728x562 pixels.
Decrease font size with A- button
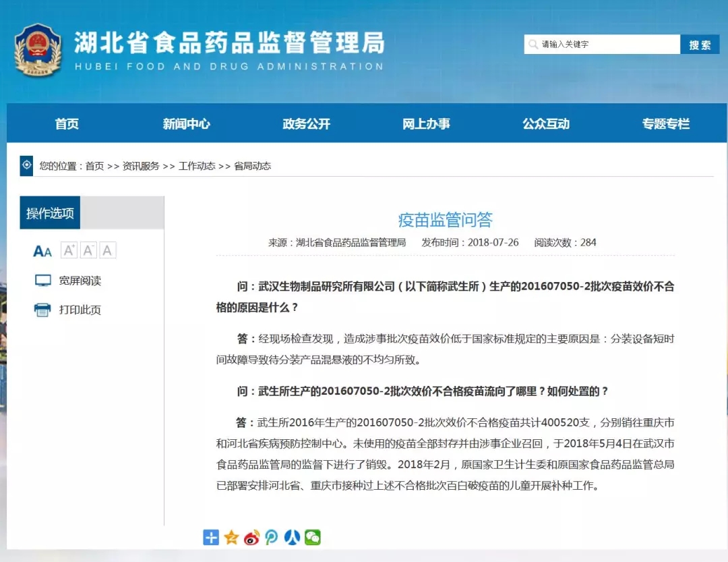[88, 250]
